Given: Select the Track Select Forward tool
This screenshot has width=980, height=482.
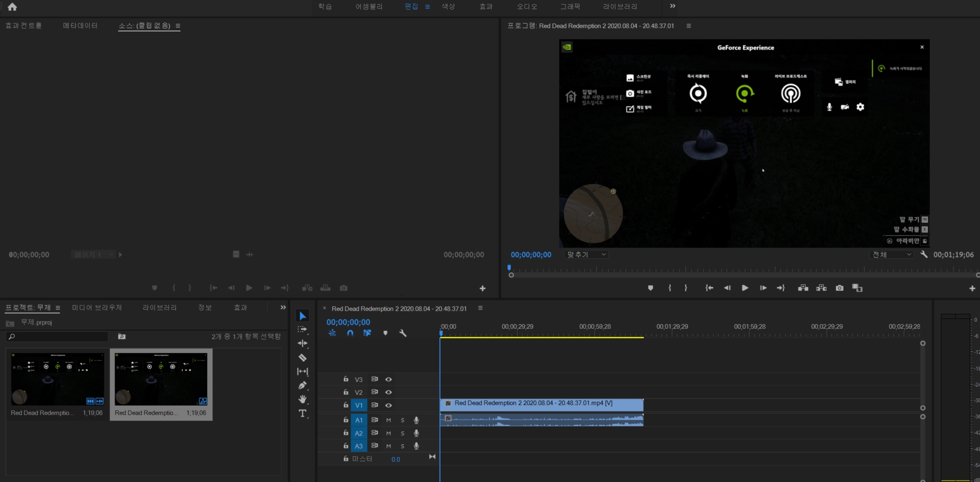Looking at the screenshot, I should (303, 329).
